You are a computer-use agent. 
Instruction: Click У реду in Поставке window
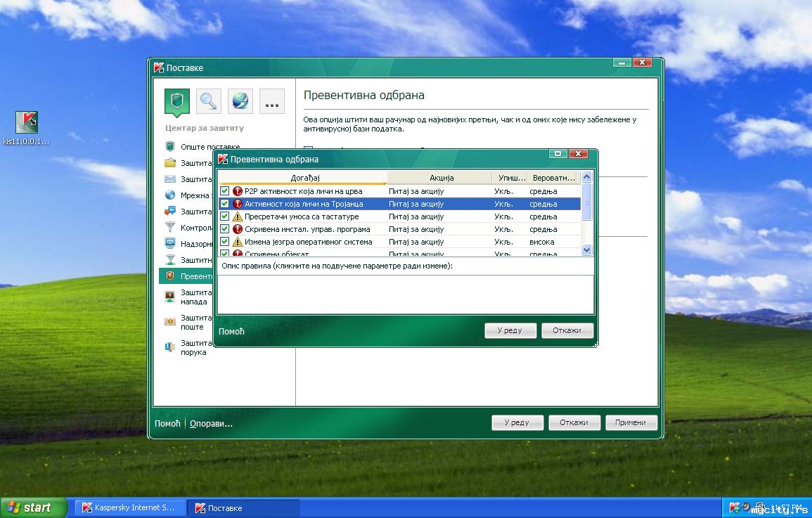click(517, 422)
